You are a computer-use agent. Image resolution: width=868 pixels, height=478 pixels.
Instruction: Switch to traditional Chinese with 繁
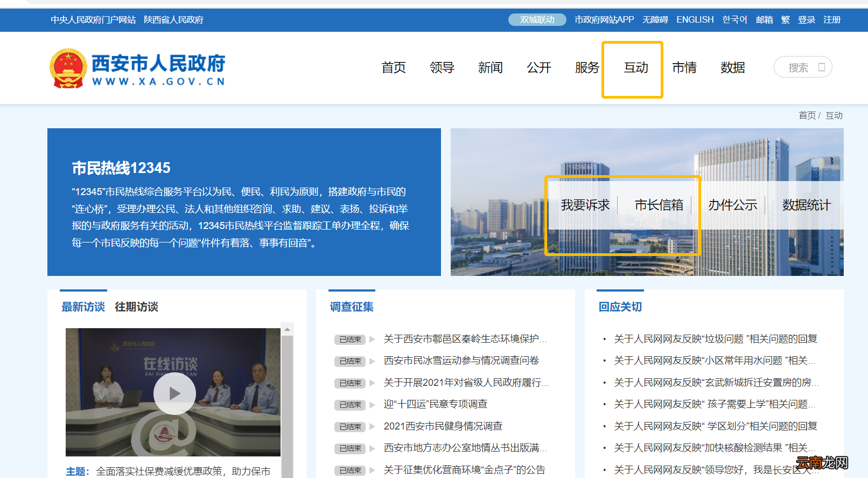click(786, 20)
